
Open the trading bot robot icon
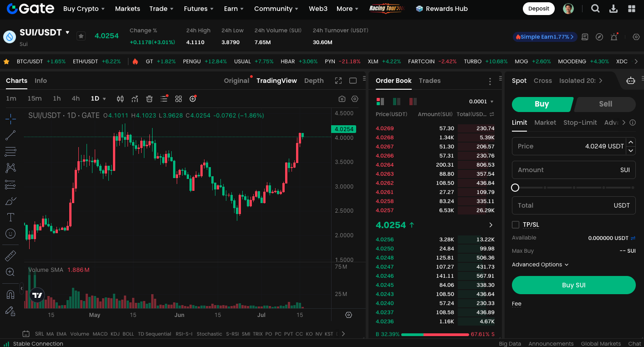pos(631,81)
